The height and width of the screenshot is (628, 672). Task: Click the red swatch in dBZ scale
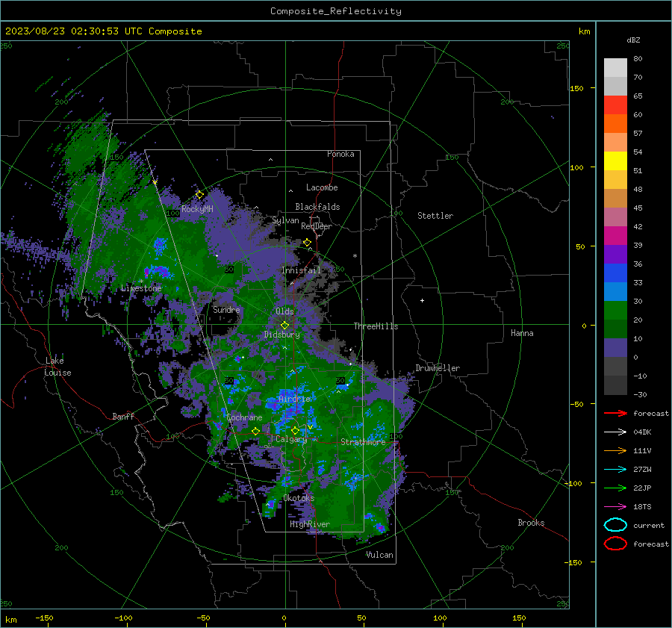[x=615, y=105]
